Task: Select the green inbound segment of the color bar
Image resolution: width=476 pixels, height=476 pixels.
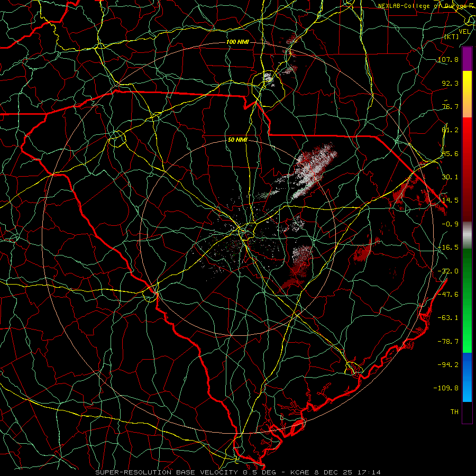Action: click(467, 300)
